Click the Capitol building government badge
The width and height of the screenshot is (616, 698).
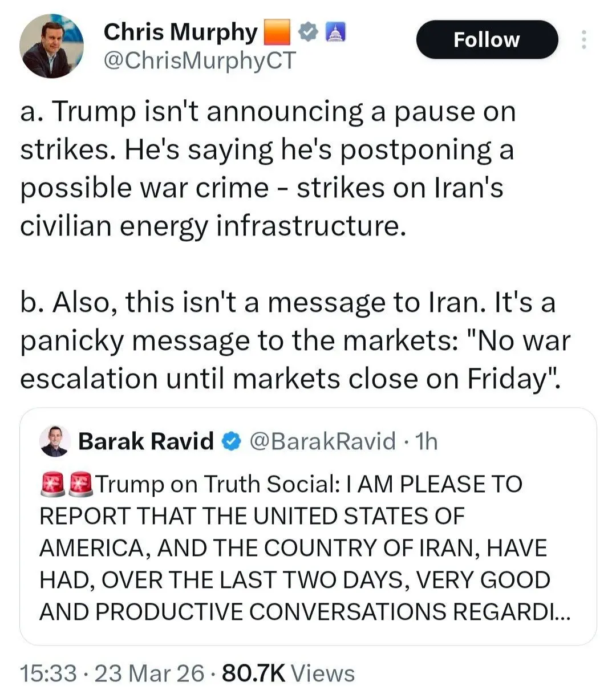pyautogui.click(x=335, y=33)
